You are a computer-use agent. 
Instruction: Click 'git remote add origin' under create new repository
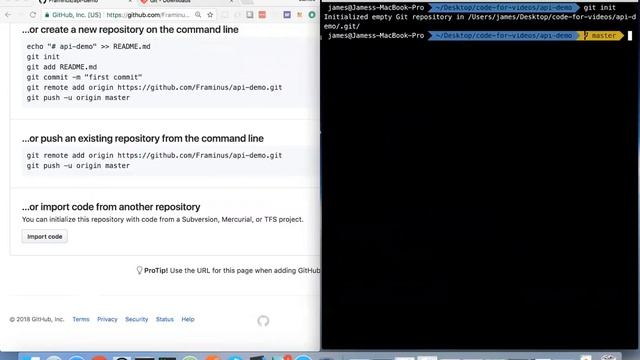[x=154, y=87]
